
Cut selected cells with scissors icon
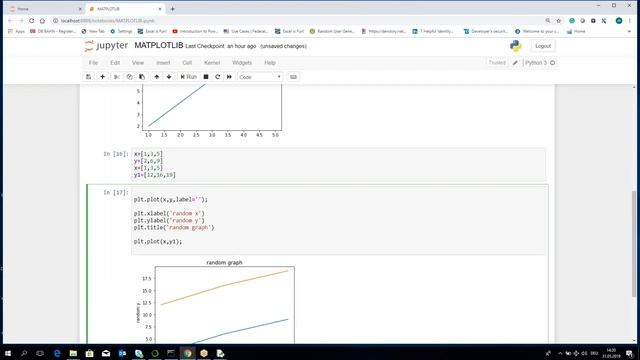[x=117, y=77]
